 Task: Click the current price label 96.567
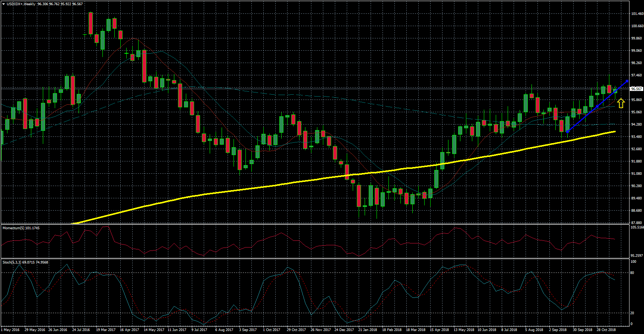pos(637,89)
